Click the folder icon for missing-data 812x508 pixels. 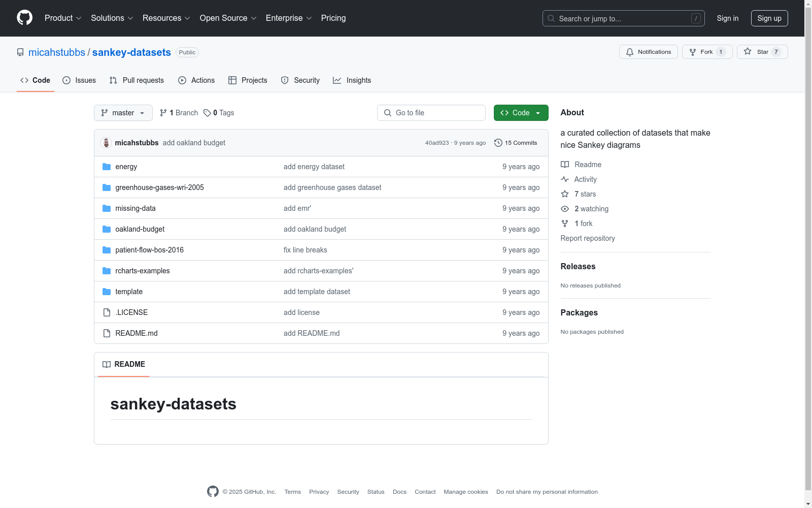tap(107, 208)
